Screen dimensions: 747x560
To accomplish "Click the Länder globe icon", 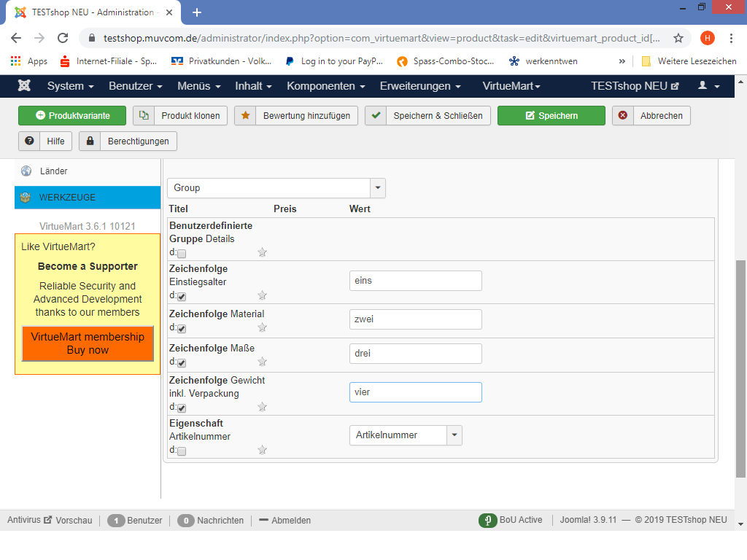I will pos(26,171).
